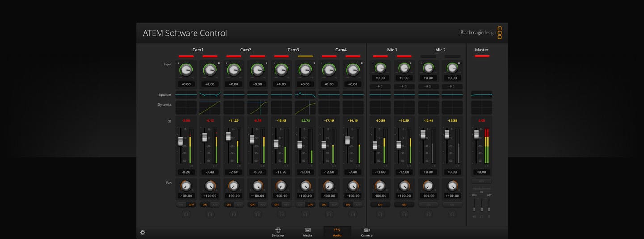Click the Master fader handle
644x239 pixels.
coord(476,135)
